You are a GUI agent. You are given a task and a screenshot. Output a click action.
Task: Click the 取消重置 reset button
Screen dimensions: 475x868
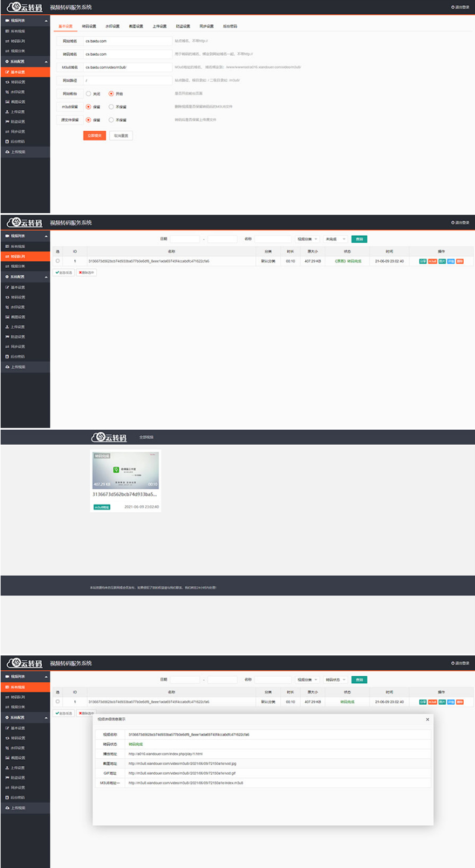(121, 135)
